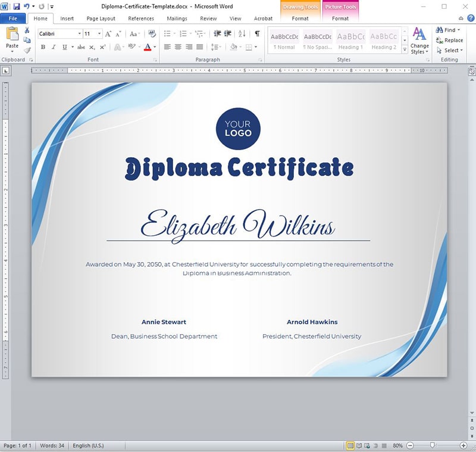The height and width of the screenshot is (452, 476).
Task: Toggle Italic formatting
Action: click(53, 47)
